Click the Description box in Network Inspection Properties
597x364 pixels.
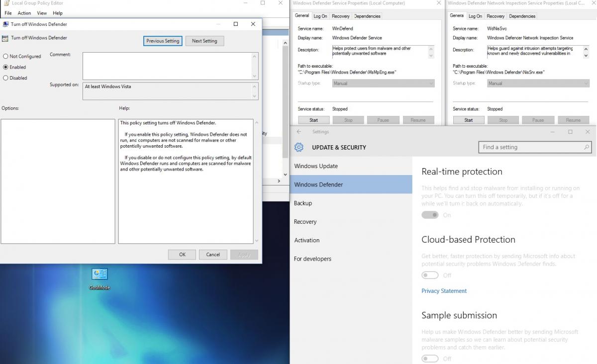pyautogui.click(x=538, y=52)
